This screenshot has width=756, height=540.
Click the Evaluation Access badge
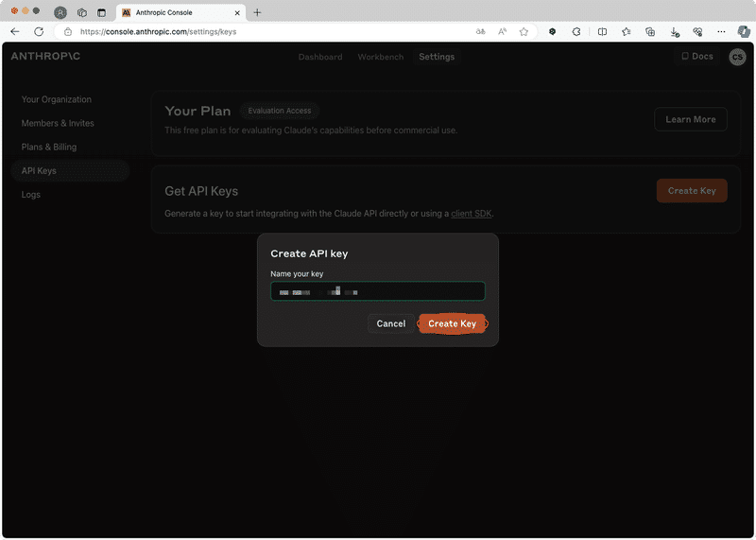click(280, 111)
